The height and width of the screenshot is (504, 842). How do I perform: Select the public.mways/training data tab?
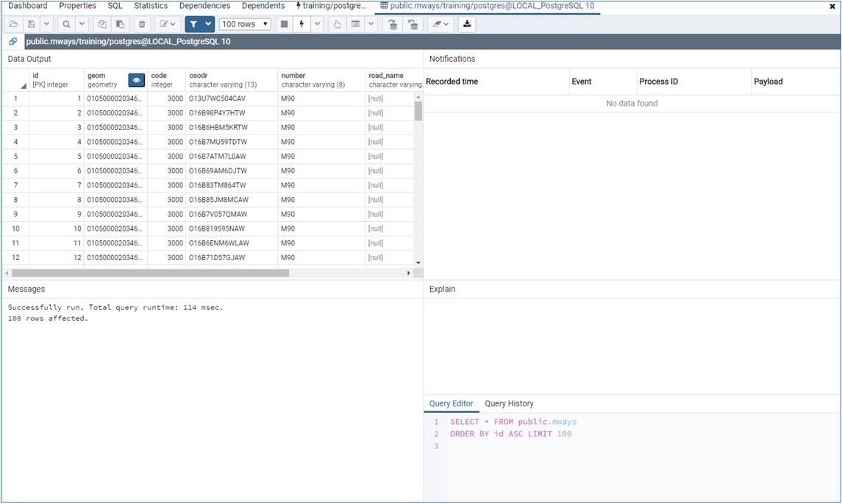click(488, 6)
